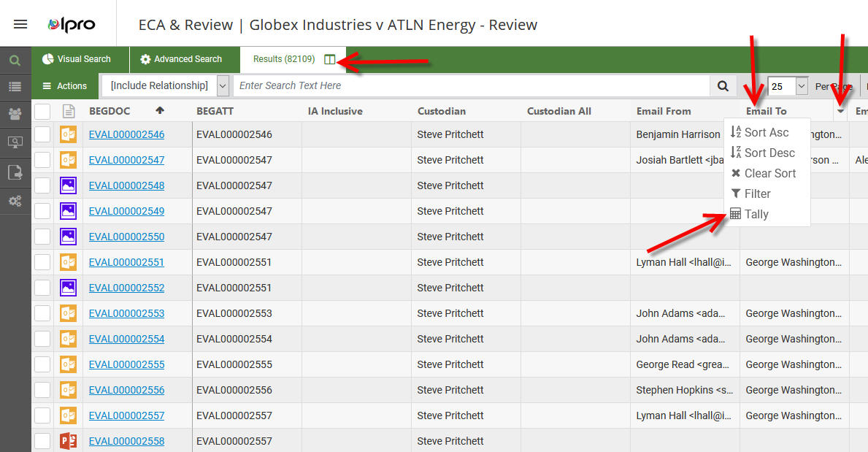868x452 pixels.
Task: Click the Email From column header
Action: pos(663,111)
